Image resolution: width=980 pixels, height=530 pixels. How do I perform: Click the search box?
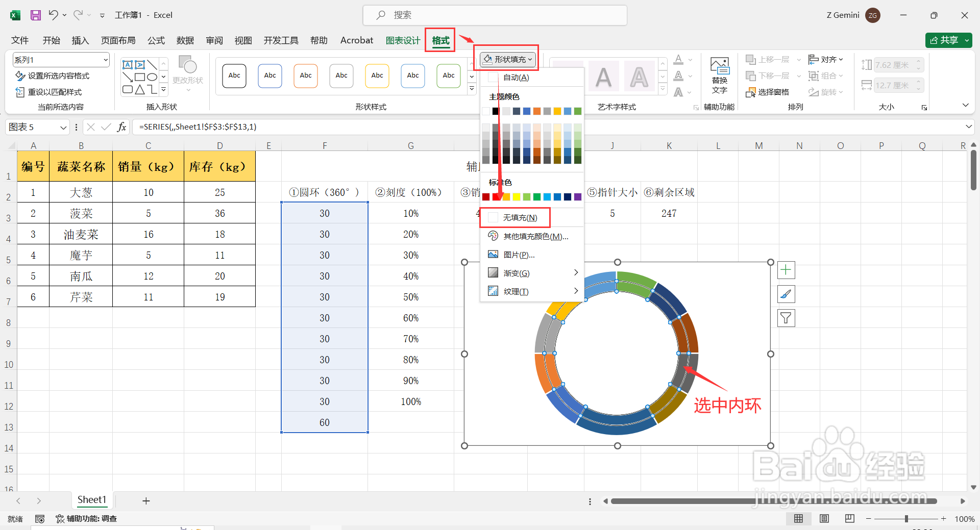(x=495, y=15)
